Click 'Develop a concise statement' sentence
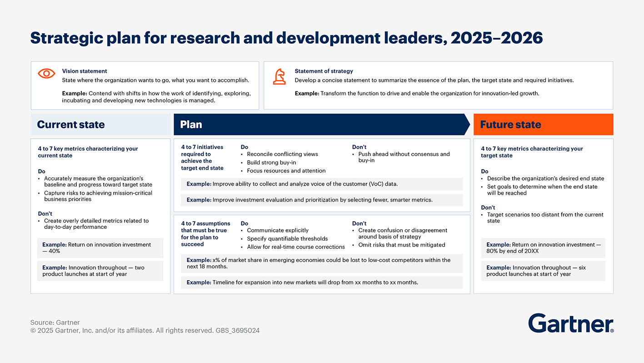 click(434, 81)
